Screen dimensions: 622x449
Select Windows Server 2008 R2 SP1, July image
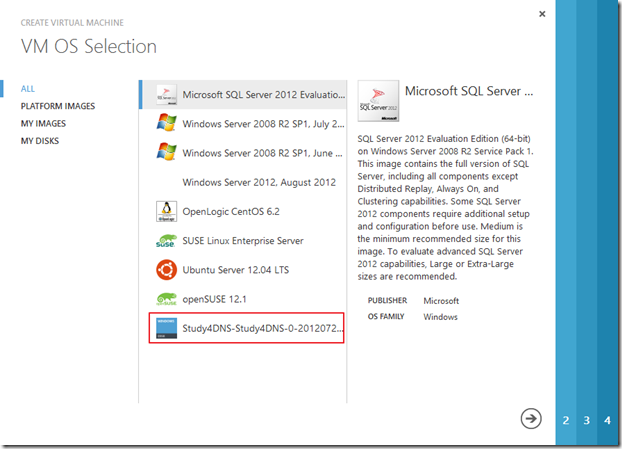[243, 124]
